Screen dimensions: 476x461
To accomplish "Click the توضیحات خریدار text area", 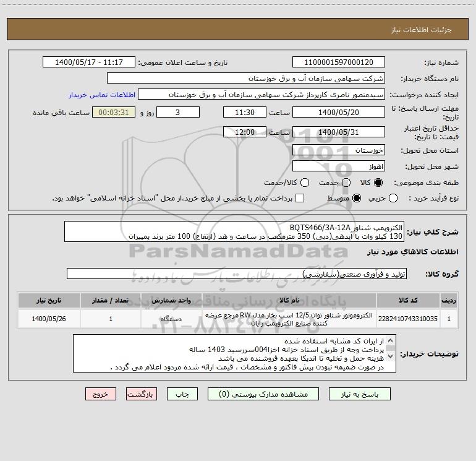I will click(234, 353).
